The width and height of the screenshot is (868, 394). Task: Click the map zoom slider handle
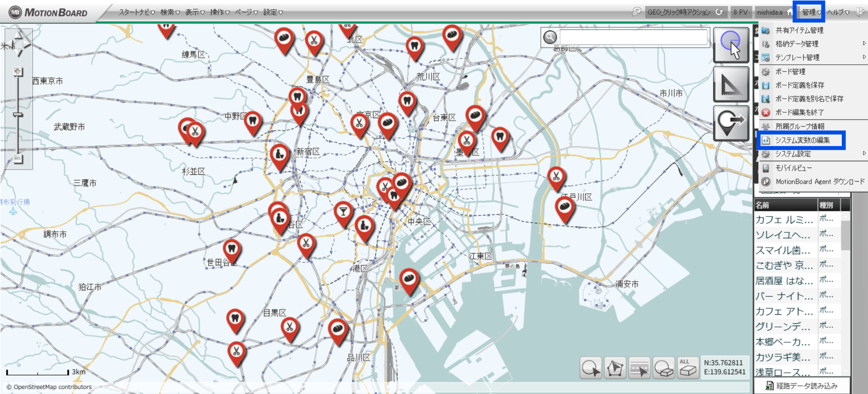coord(18,115)
